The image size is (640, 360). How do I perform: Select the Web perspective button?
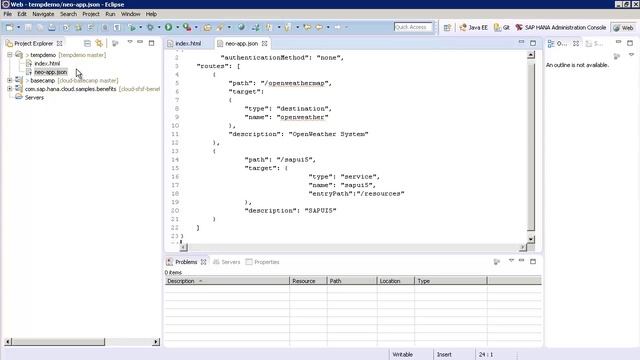pos(623,27)
